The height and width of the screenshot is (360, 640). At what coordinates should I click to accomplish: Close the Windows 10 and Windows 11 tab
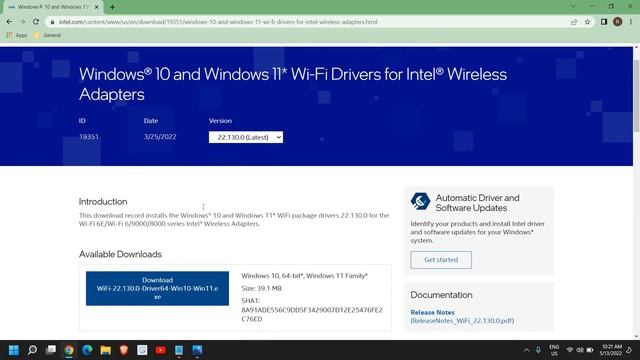[97, 7]
